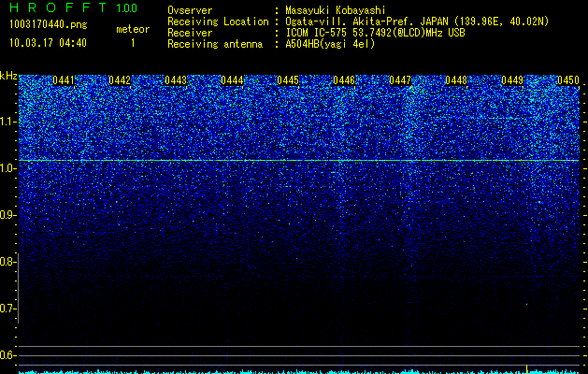588x374 pixels.
Task: Click the 0448 time marker
Action: pyautogui.click(x=456, y=80)
